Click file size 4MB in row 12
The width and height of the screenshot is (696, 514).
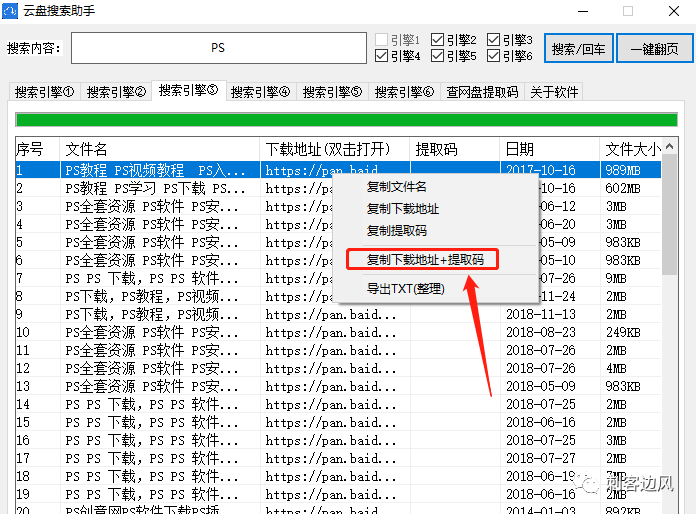tap(616, 368)
